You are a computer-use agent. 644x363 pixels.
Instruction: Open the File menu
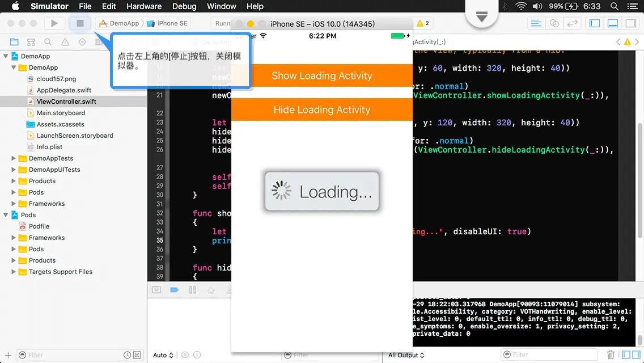point(85,6)
